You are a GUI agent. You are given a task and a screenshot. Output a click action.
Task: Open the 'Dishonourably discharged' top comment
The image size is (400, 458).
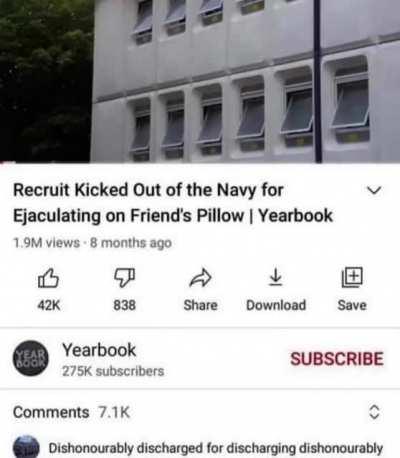point(216,448)
